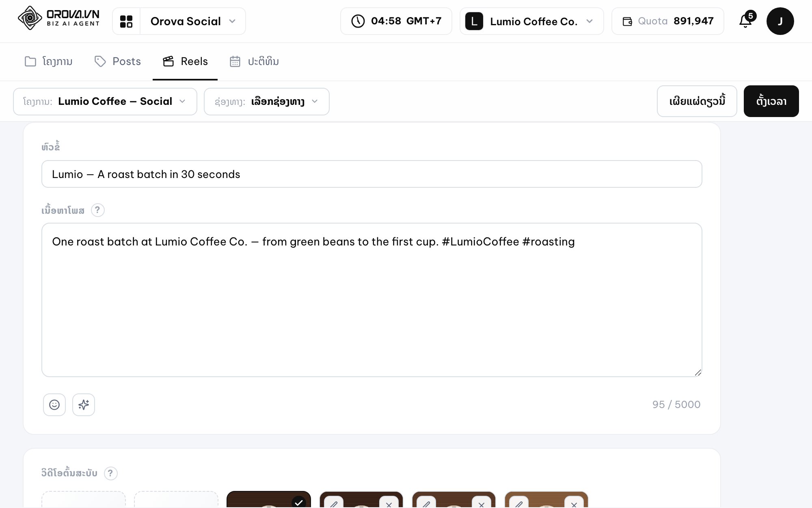Open notifications bell with 5 badge
Image resolution: width=812 pixels, height=508 pixels.
pyautogui.click(x=746, y=20)
